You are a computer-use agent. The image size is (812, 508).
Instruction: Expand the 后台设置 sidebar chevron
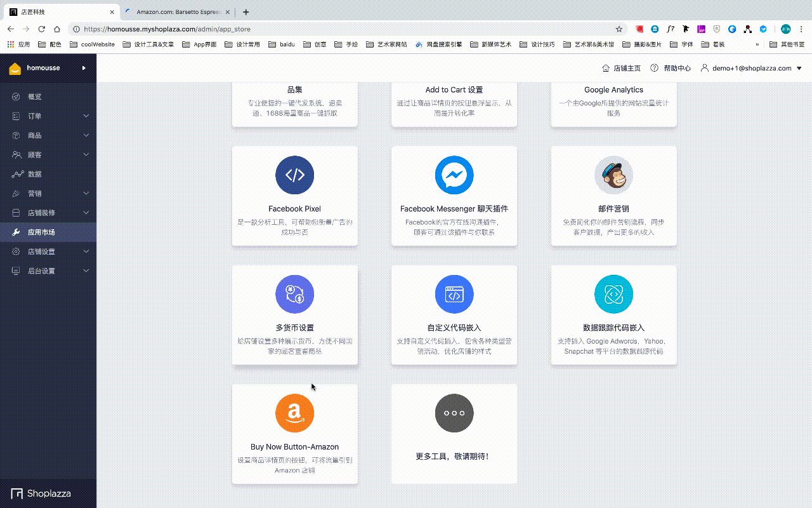(86, 271)
